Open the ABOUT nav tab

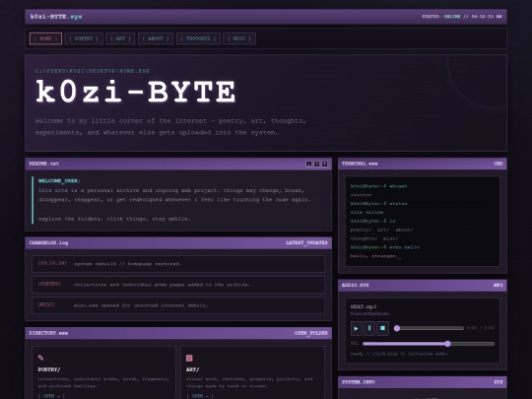(156, 38)
